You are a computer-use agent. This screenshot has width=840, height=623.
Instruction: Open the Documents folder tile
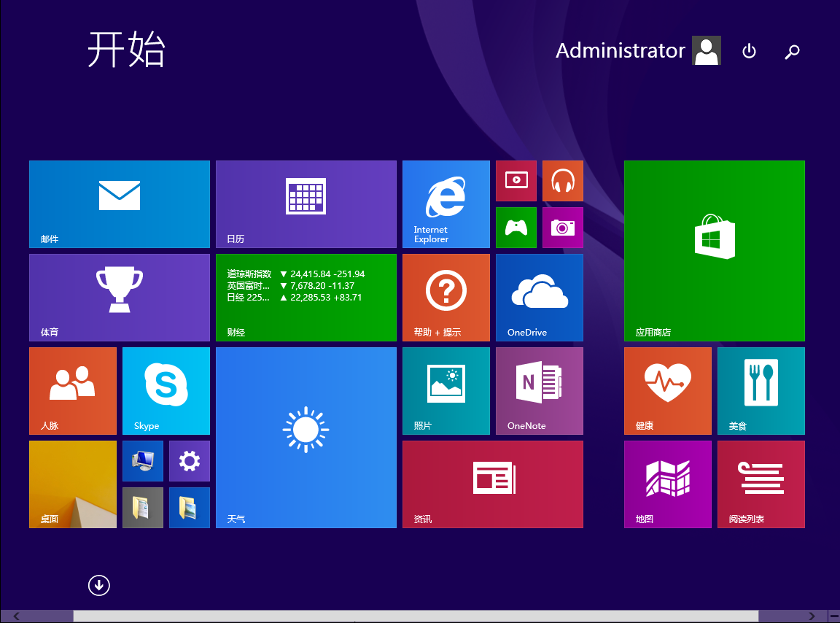(x=142, y=507)
